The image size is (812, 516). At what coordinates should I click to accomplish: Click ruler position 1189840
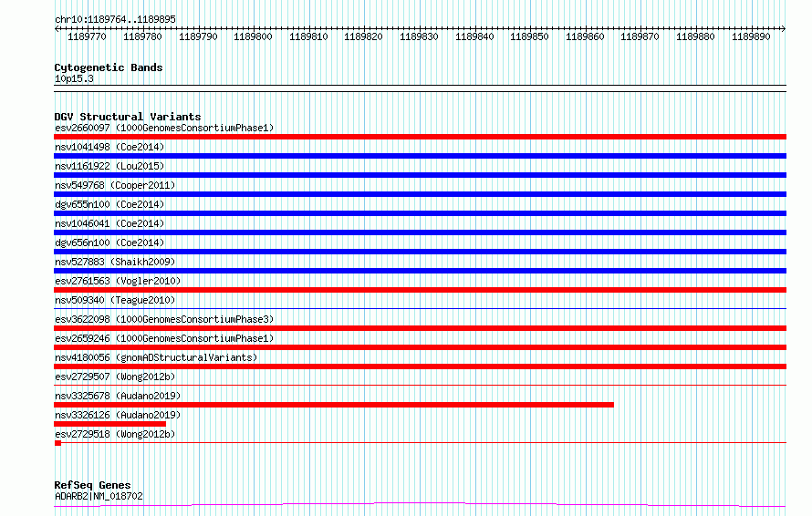pyautogui.click(x=474, y=36)
